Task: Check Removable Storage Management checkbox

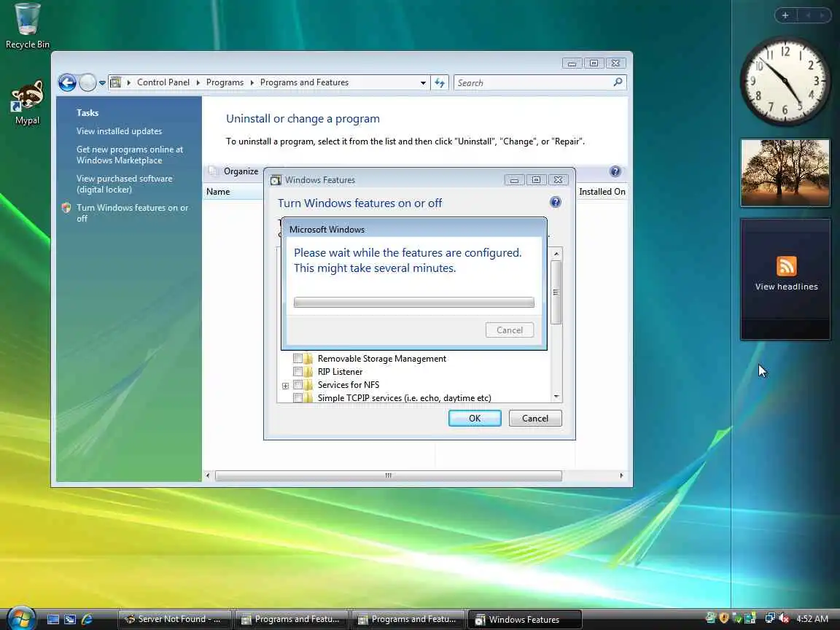Action: coord(297,359)
